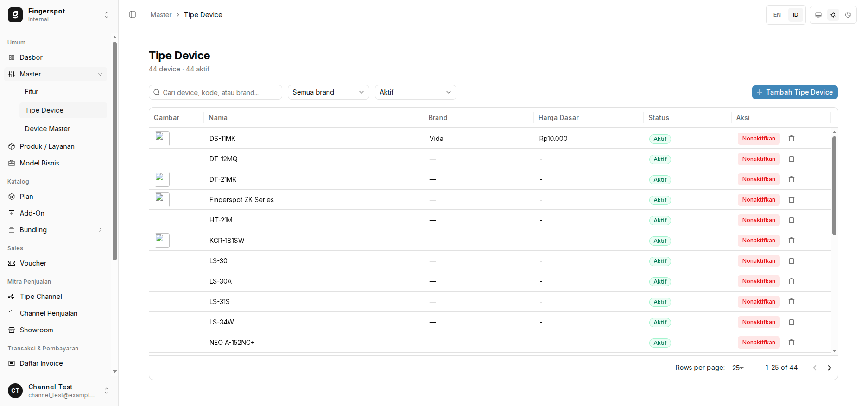Screen dimensions: 868x406
Task: Change rows per page dropdown
Action: pos(738,368)
